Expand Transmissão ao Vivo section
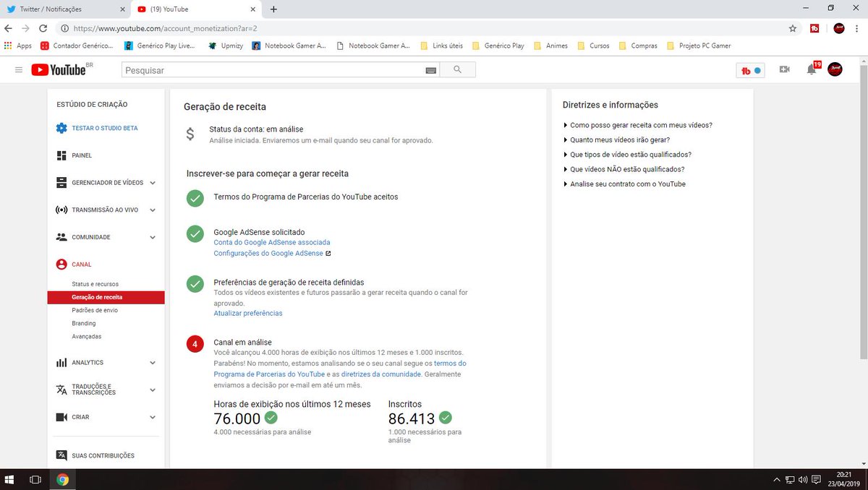The image size is (868, 490). click(153, 210)
